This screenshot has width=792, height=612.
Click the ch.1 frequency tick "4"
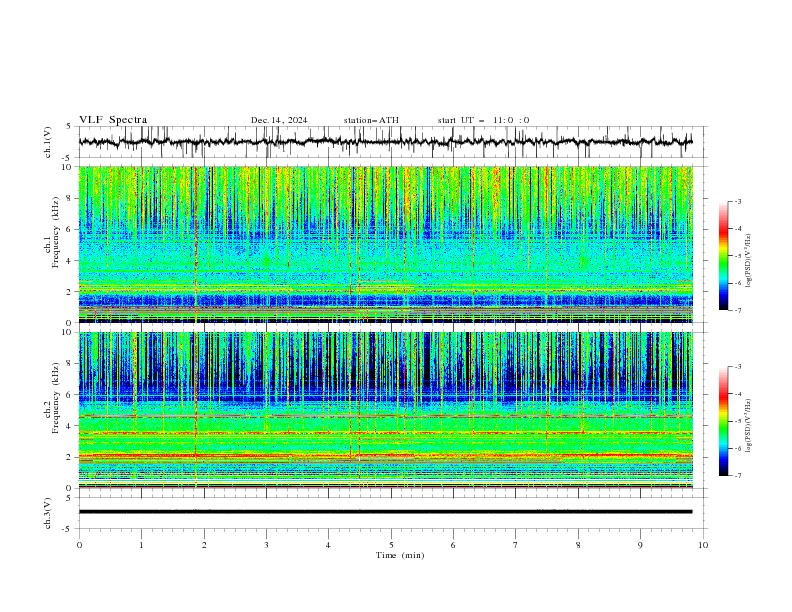coord(71,261)
